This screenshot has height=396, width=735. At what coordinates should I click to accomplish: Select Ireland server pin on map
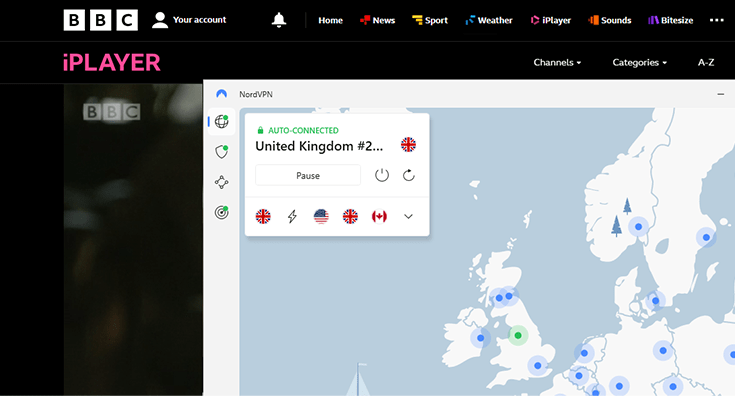pos(480,338)
